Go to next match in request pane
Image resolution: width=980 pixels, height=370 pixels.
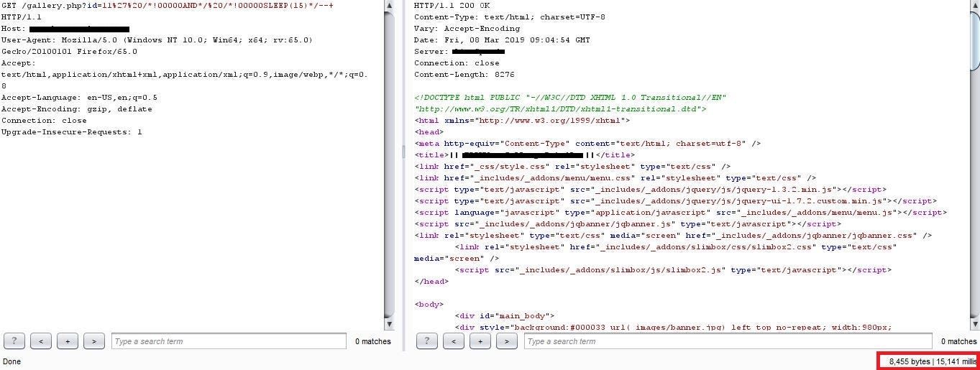click(x=94, y=341)
